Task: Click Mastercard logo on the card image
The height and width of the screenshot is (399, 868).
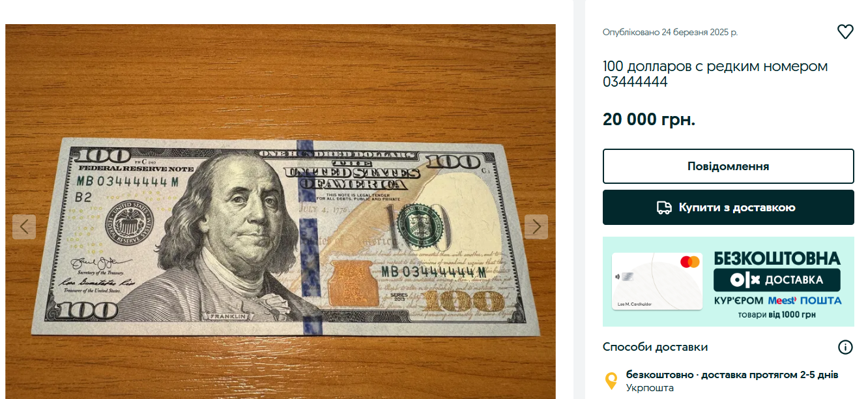Action: pos(689,261)
